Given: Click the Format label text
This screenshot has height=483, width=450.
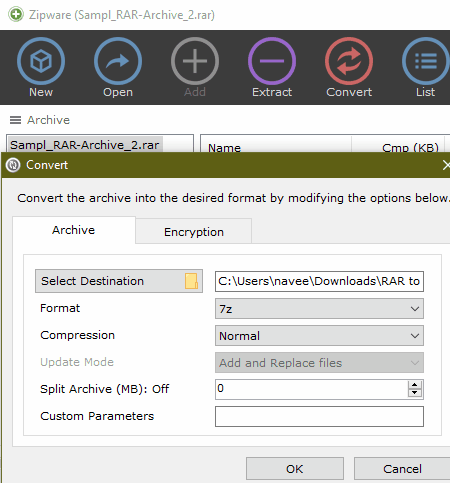Looking at the screenshot, I should point(60,308).
